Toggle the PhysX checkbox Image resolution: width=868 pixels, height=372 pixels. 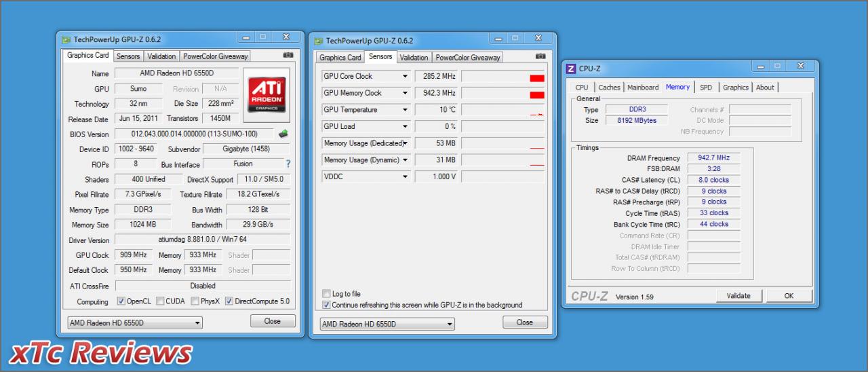[195, 301]
